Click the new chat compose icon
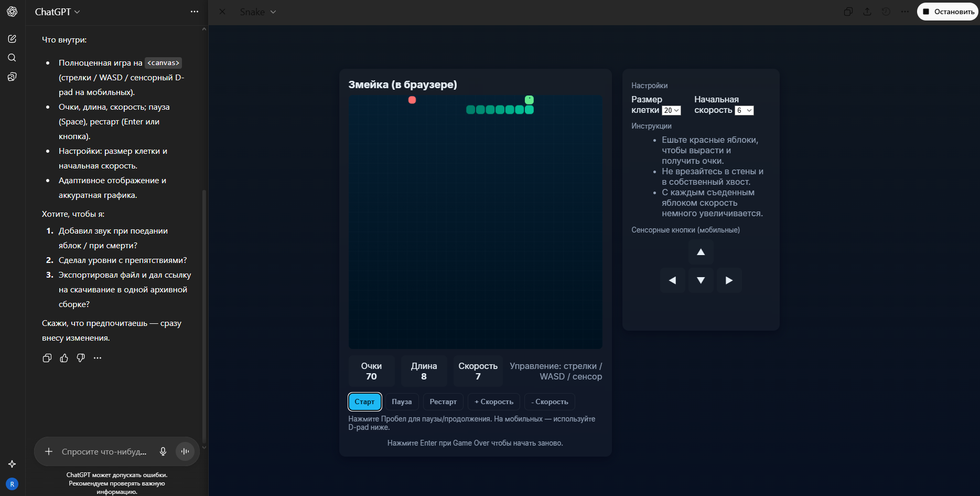This screenshot has height=496, width=980. (x=12, y=39)
